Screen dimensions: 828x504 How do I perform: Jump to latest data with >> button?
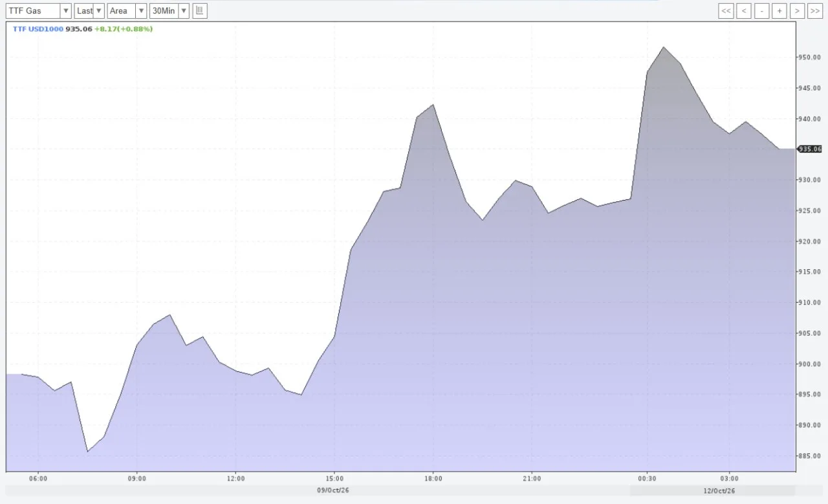coord(814,11)
